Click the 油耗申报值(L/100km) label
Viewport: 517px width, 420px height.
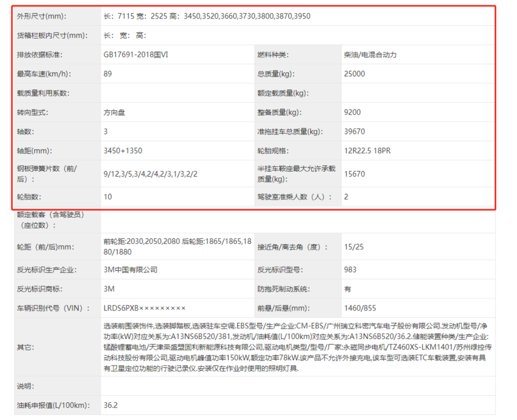tap(53, 406)
